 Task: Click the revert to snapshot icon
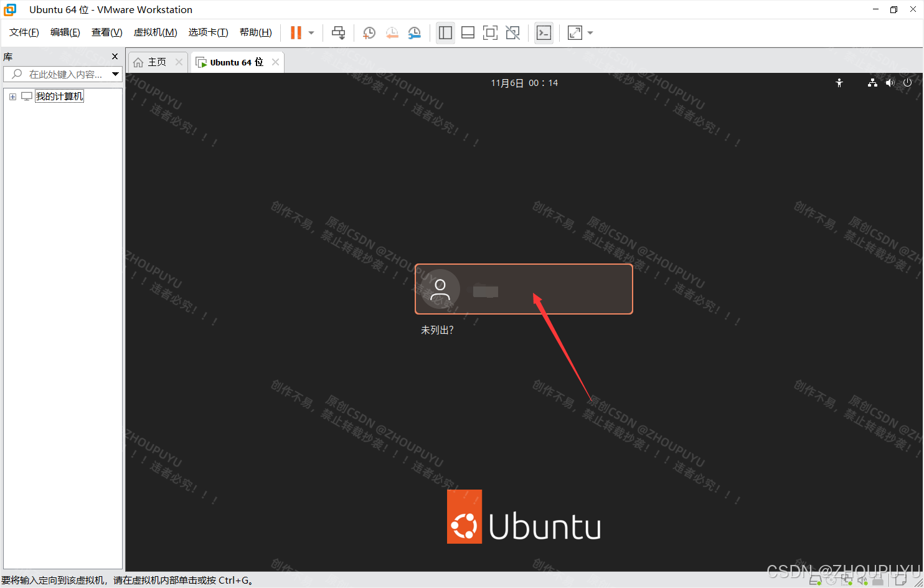[x=392, y=33]
